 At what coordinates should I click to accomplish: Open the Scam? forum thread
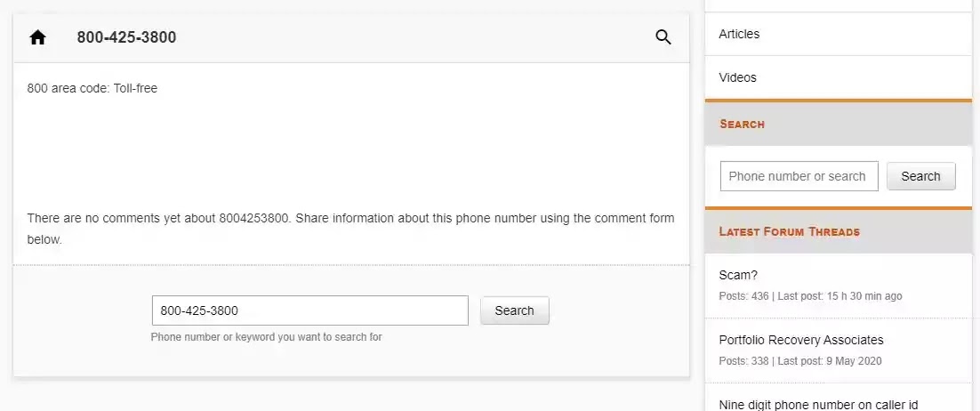pos(738,275)
